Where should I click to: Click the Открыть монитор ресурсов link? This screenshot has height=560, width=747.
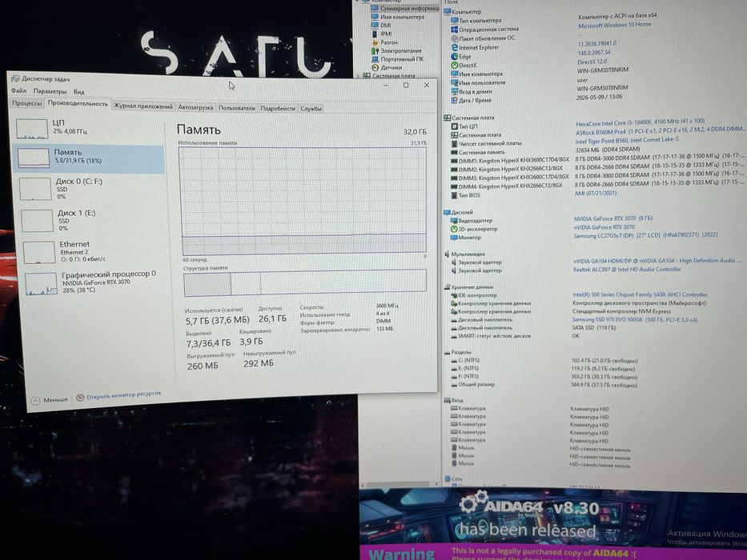(123, 394)
